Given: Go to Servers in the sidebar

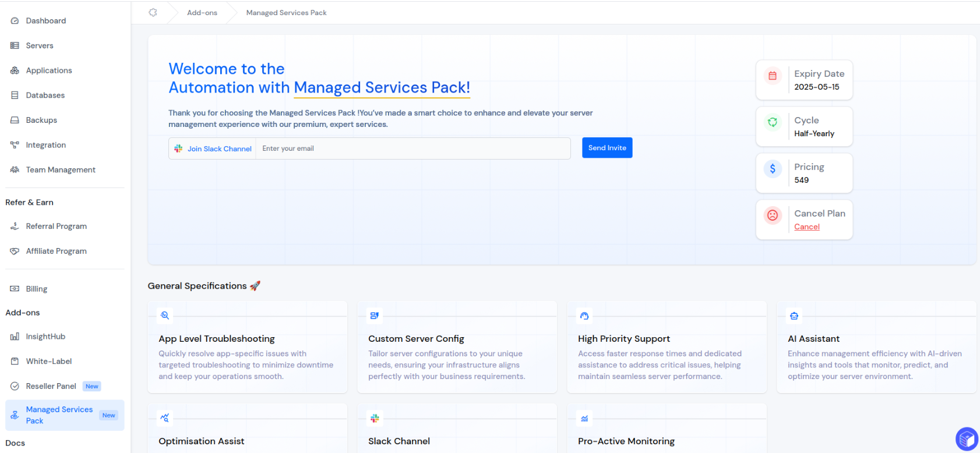Looking at the screenshot, I should (65, 45).
